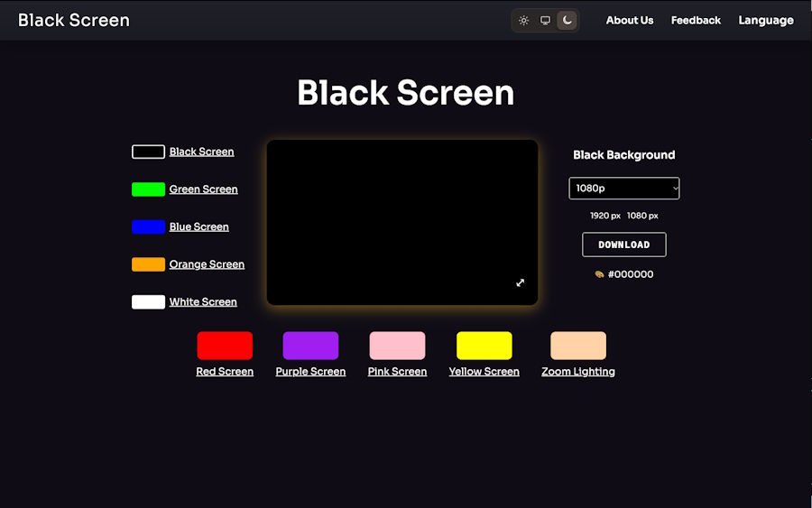Click the palette icon beside #000000
Viewport: 812px width, 508px height.
pos(599,274)
